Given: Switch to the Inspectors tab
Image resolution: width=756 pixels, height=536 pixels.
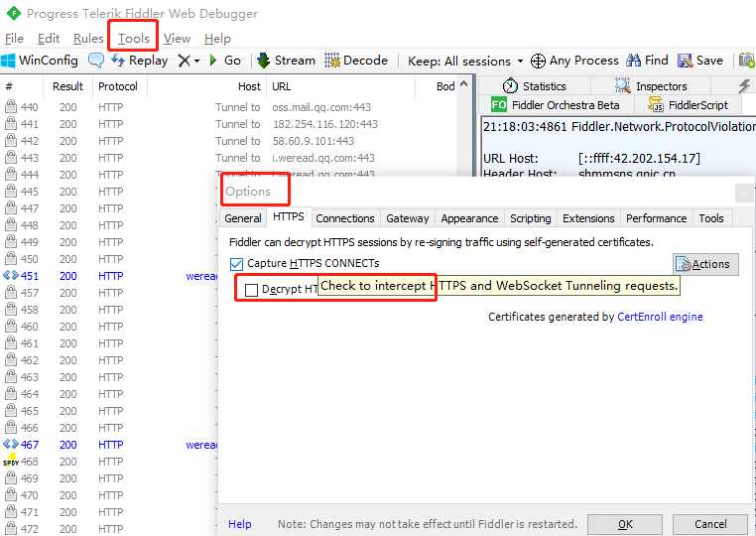Looking at the screenshot, I should (x=651, y=86).
